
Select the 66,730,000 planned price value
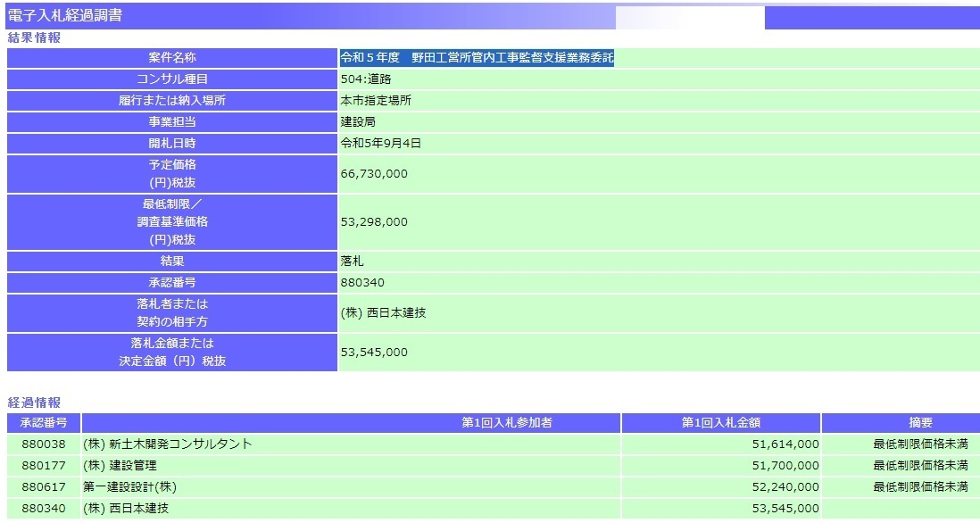coord(374,174)
